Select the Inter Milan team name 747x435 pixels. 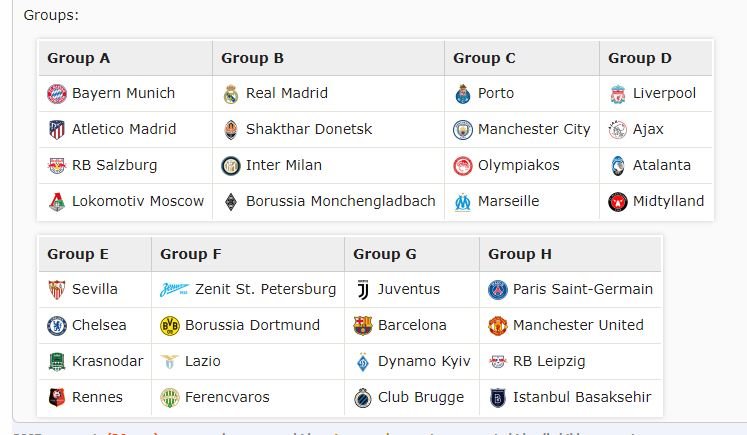[x=284, y=166]
